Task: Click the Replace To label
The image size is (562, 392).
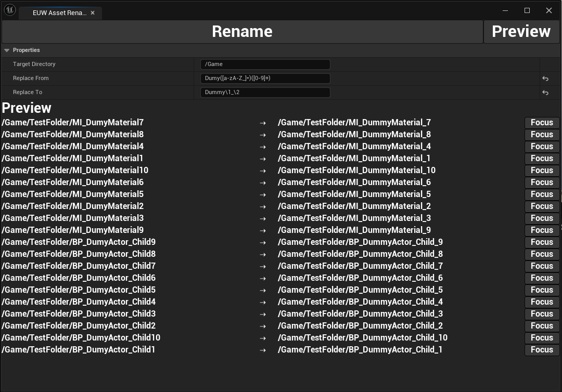Action: coord(28,92)
